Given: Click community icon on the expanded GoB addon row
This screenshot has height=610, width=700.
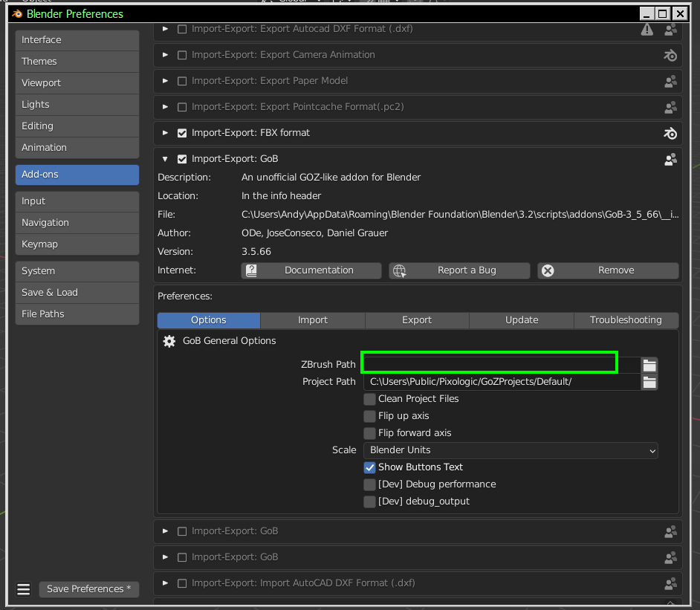Looking at the screenshot, I should pyautogui.click(x=670, y=159).
